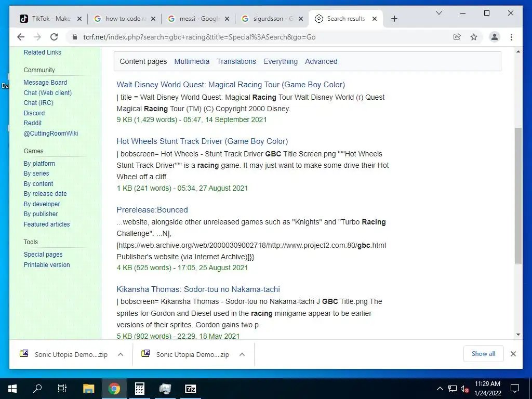The height and width of the screenshot is (399, 532).
Task: Close the TikTok tab
Action: click(x=79, y=19)
